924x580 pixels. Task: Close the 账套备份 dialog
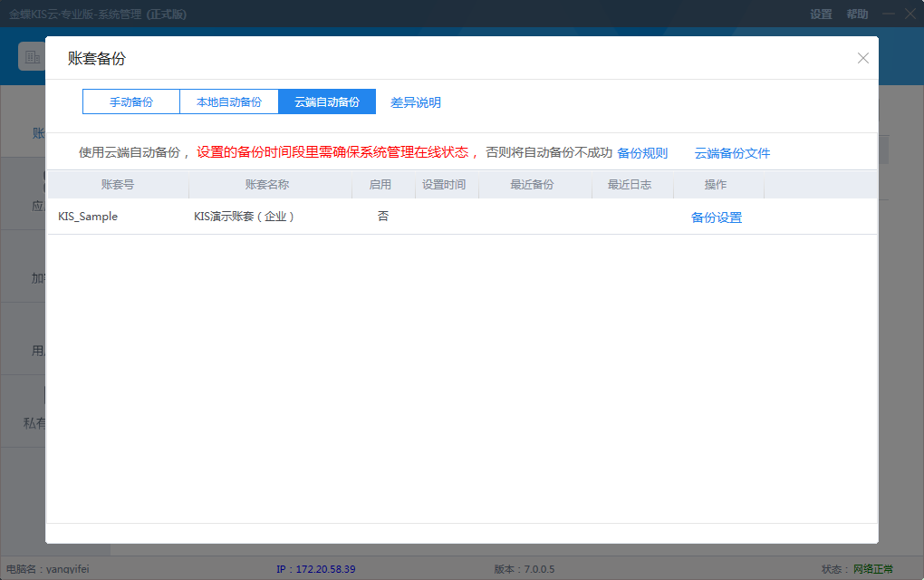(862, 58)
